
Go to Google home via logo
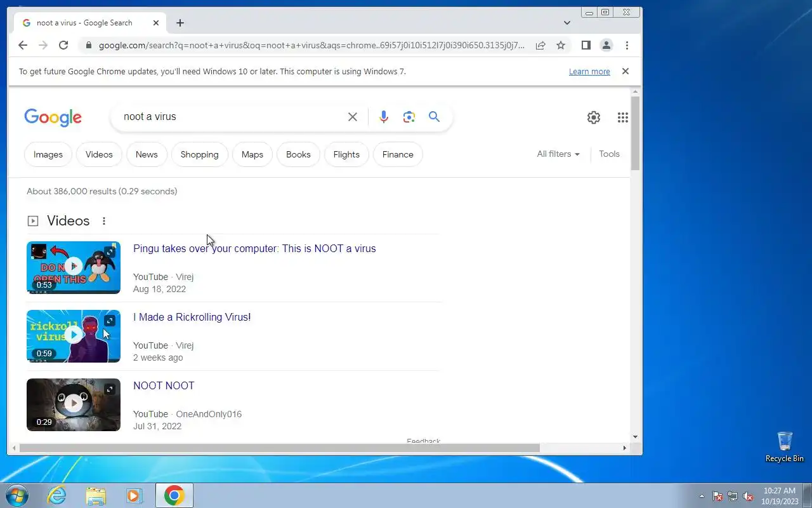click(53, 117)
